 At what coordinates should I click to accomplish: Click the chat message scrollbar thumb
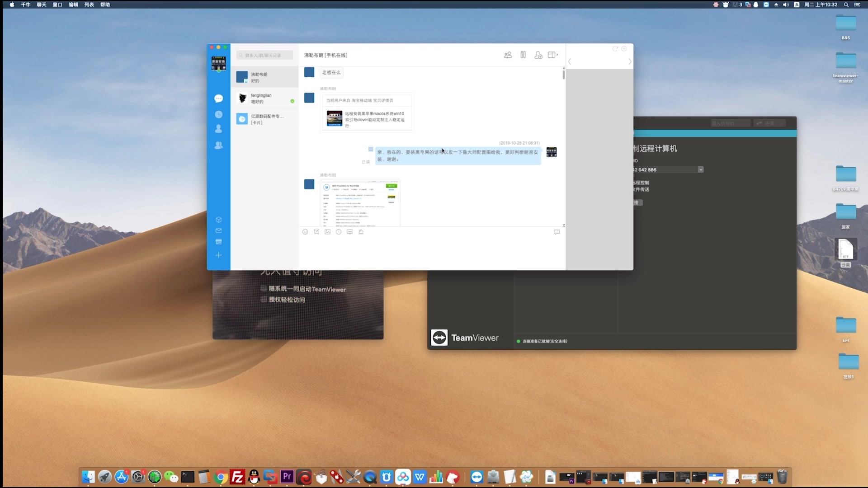click(564, 75)
